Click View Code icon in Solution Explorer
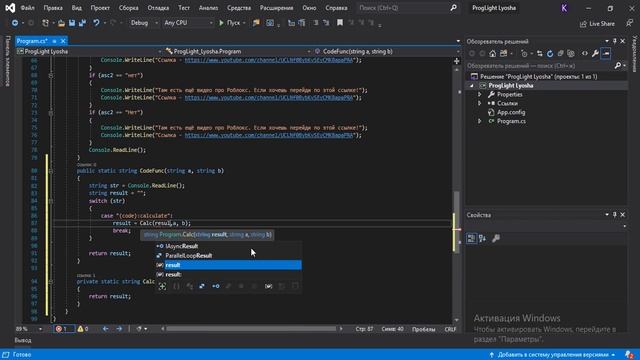This screenshot has width=640, height=360. coord(584,53)
